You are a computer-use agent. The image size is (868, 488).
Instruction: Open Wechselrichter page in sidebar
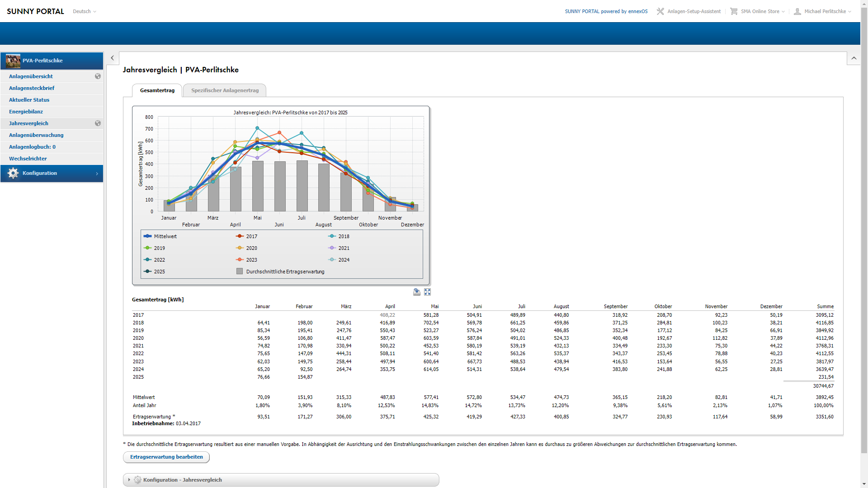[28, 159]
